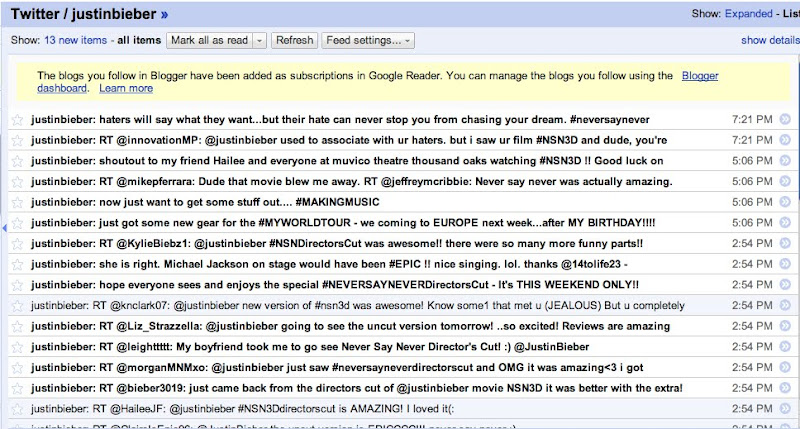The height and width of the screenshot is (429, 800).
Task: Open original of @mikepferrara retweet via arrow icon
Action: click(x=785, y=181)
